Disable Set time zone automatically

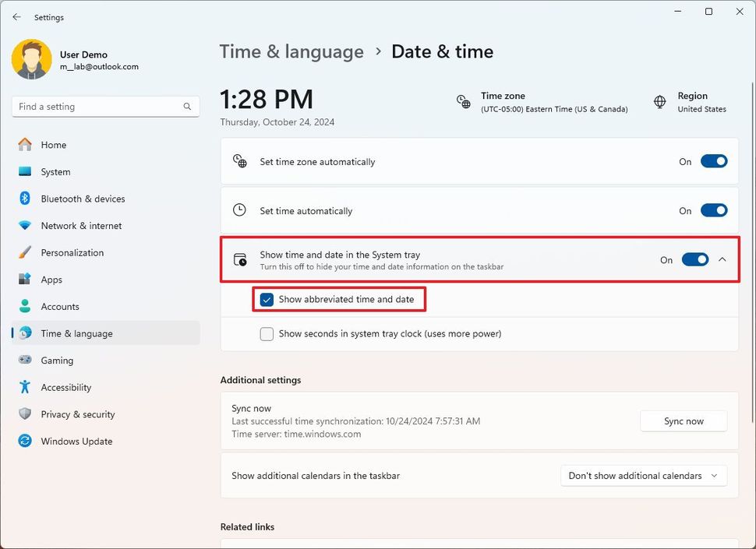(713, 161)
